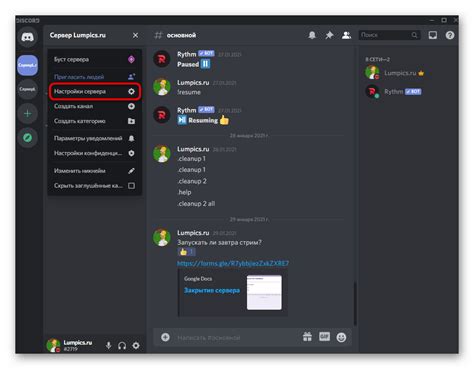474x369 pixels.
Task: Open the Google Docs embed preview thumbnail
Action: pos(264,292)
